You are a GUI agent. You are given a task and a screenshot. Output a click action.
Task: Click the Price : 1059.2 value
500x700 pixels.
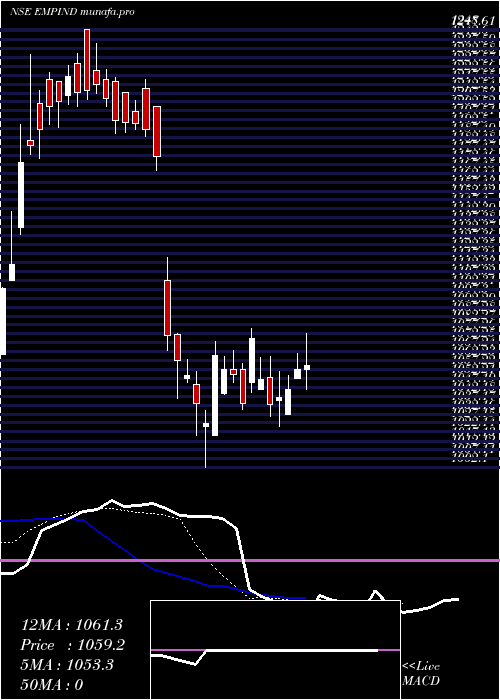(x=73, y=645)
